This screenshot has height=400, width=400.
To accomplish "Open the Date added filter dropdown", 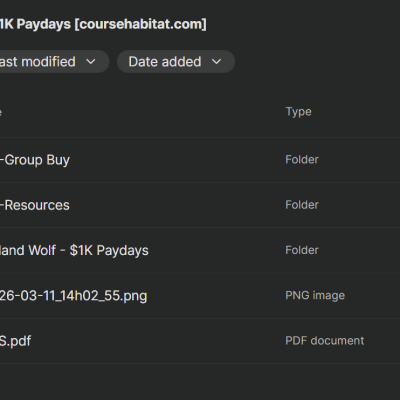I will coord(176,62).
